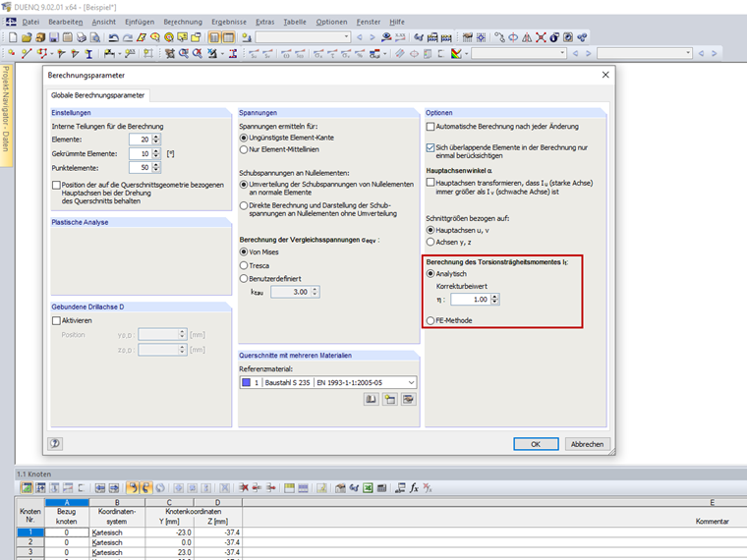Screen dimensions: 747x560
Task: Select the FE-Methode radio button
Action: pyautogui.click(x=431, y=320)
